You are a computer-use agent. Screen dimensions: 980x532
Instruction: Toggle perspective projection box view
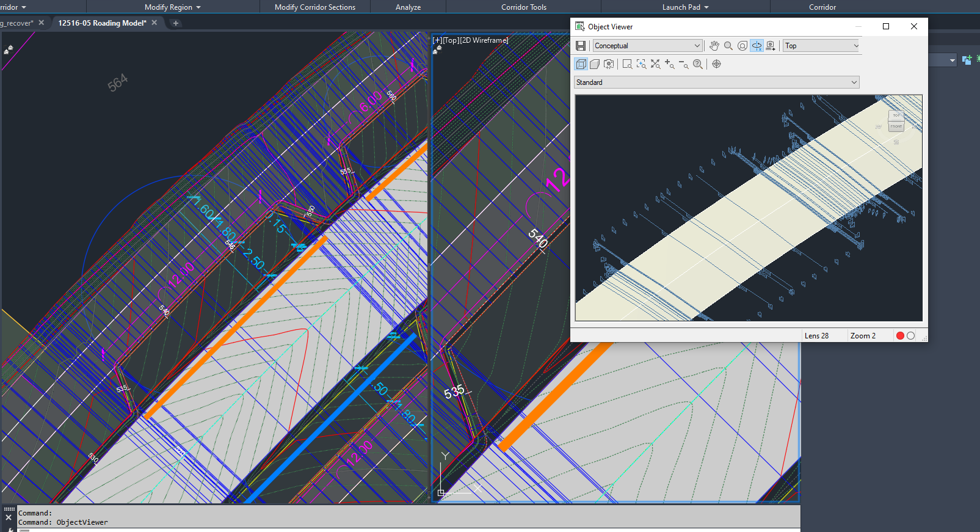coord(595,64)
